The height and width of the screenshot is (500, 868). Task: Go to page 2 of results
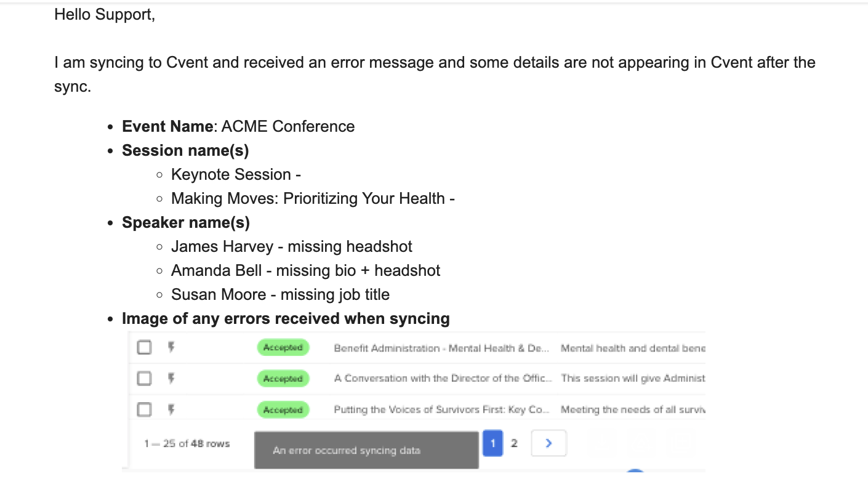point(515,443)
